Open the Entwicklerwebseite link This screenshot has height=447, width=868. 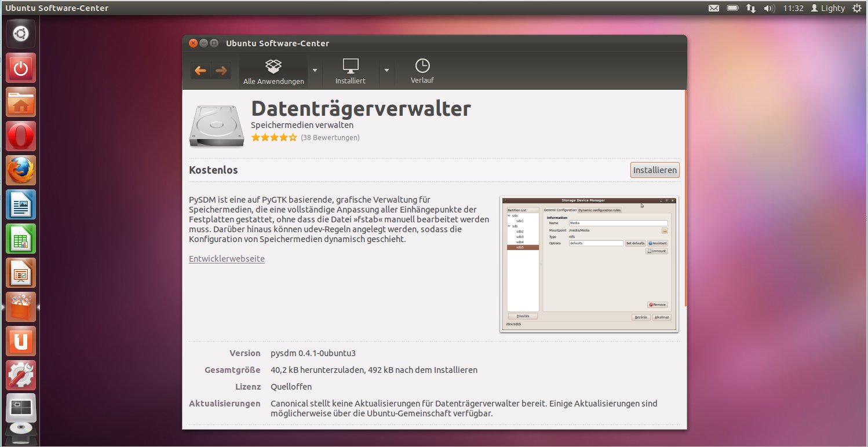227,259
